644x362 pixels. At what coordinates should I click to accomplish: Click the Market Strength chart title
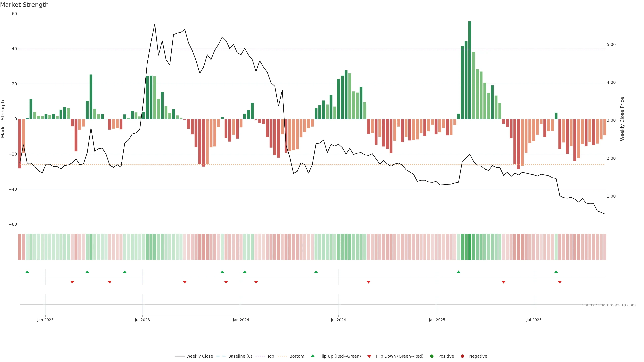(x=24, y=5)
